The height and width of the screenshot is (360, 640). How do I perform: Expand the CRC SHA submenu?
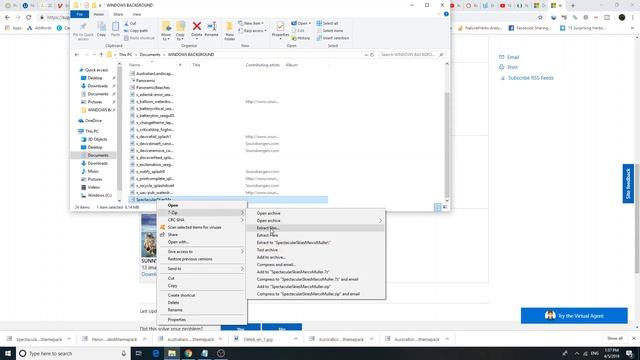pyautogui.click(x=202, y=220)
